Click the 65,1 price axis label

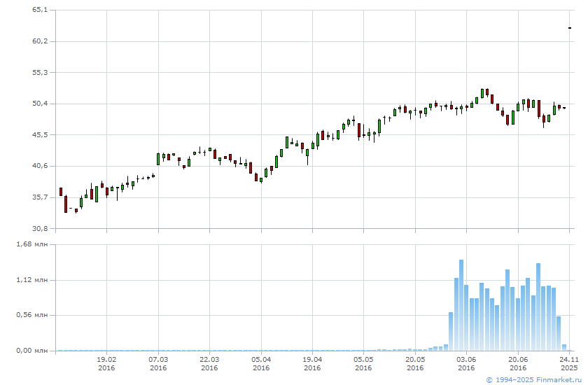pos(40,10)
